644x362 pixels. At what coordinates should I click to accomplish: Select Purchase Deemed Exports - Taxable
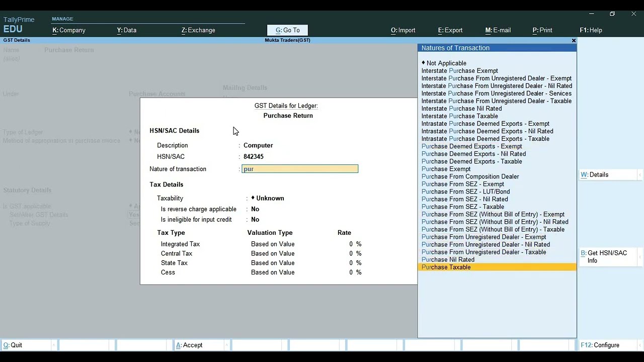click(x=497, y=161)
